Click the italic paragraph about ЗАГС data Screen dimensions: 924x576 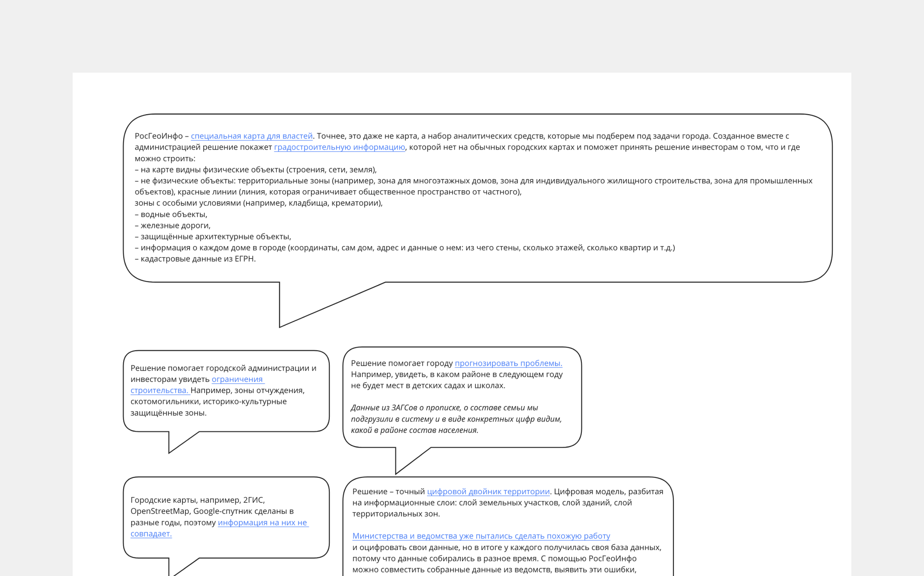[x=456, y=419]
